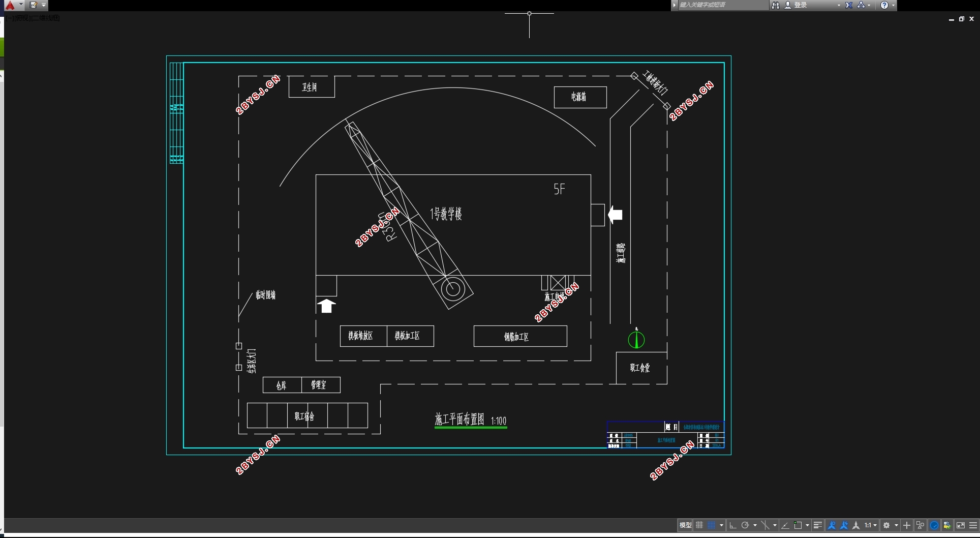The width and height of the screenshot is (980, 538).
Task: Open the object snap settings dropdown
Action: [807, 525]
